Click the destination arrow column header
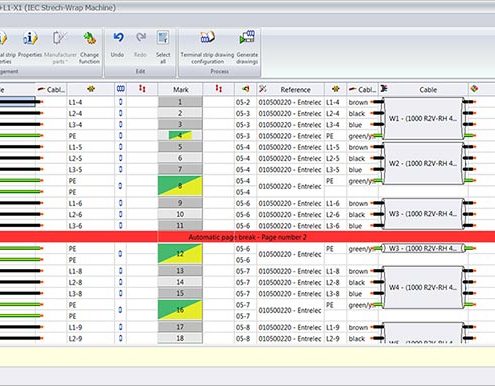This screenshot has width=495, height=386. 246,89
